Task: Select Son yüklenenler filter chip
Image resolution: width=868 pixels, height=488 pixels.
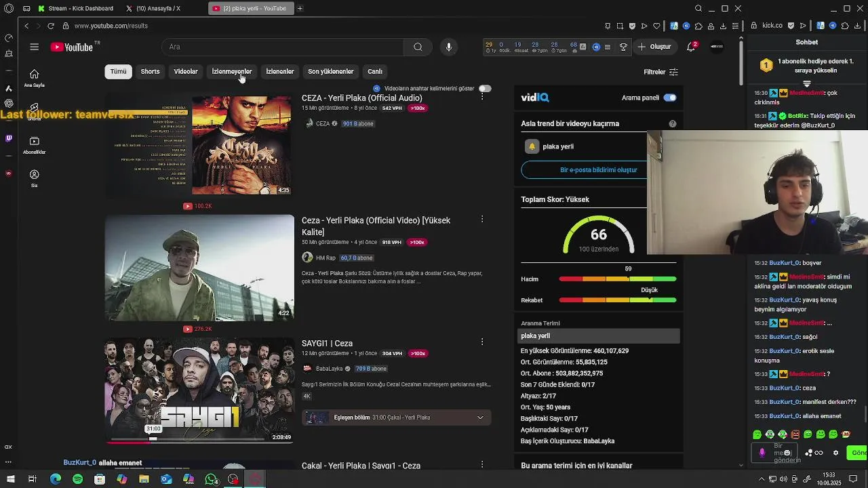Action: 331,72
